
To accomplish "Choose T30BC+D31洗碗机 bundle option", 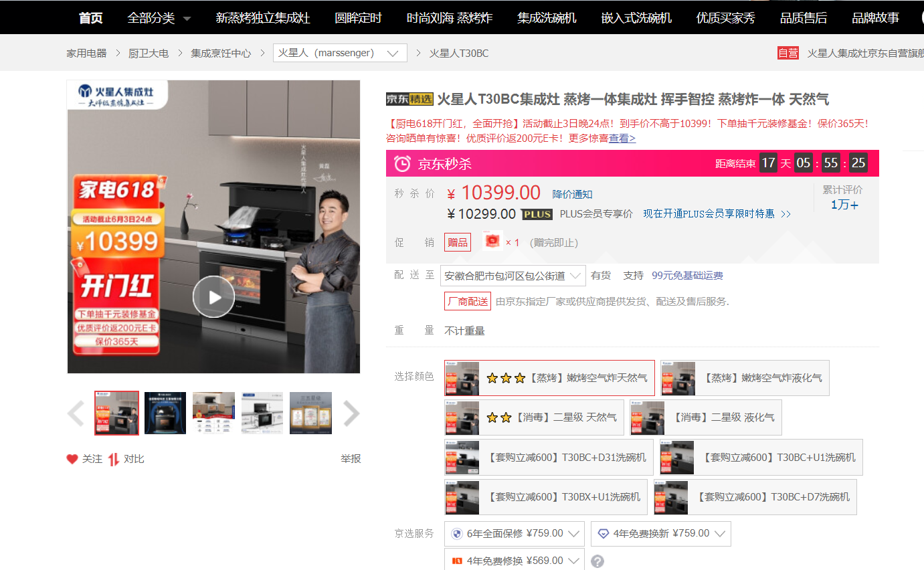I will point(549,458).
